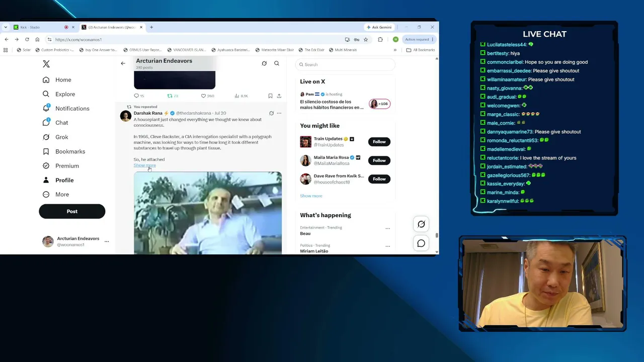Image resolution: width=644 pixels, height=362 pixels.
Task: Open the Multi Minerals bookmark
Action: [343, 50]
